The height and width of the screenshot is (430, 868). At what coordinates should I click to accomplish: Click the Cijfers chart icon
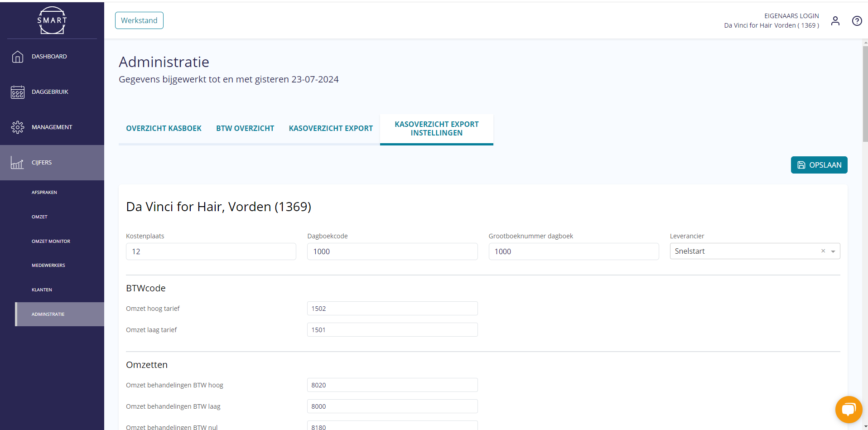(x=18, y=163)
